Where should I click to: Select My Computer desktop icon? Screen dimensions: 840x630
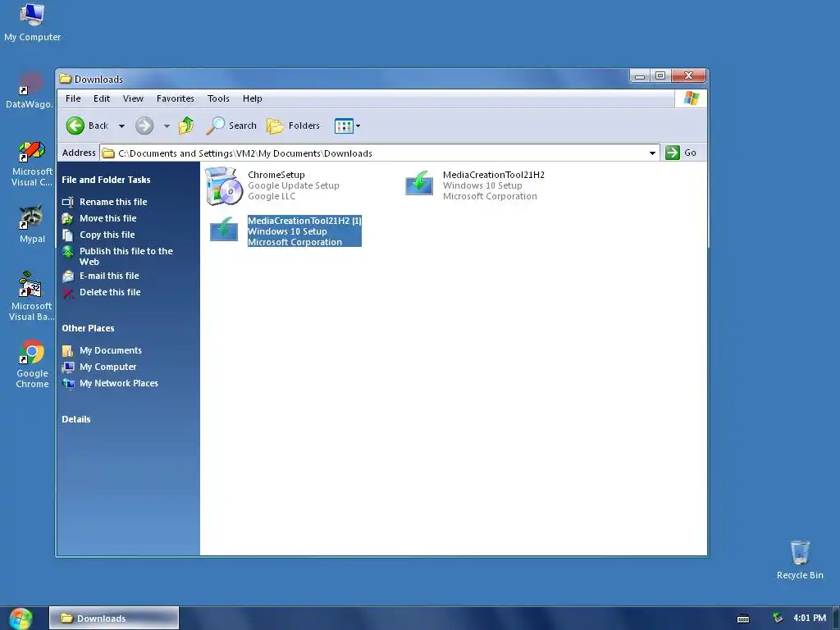pos(32,23)
